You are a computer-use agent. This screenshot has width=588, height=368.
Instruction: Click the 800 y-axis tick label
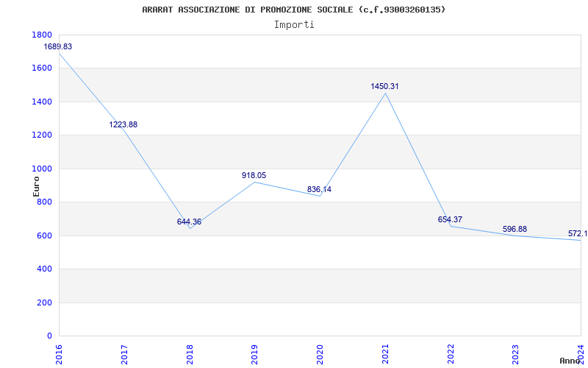click(x=44, y=202)
